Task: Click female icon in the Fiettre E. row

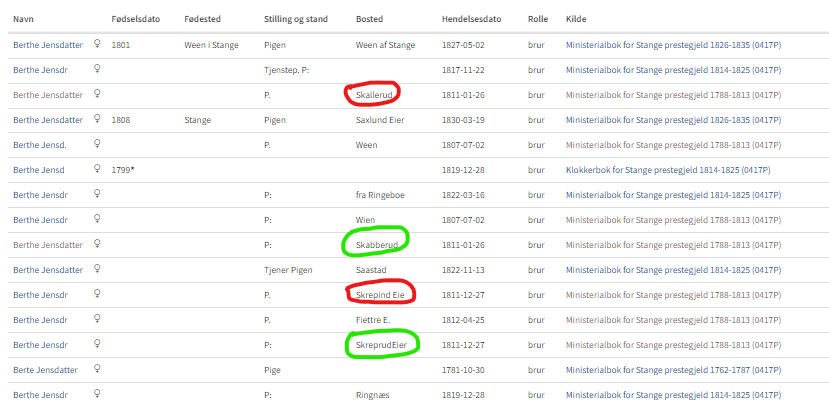Action: [97, 319]
